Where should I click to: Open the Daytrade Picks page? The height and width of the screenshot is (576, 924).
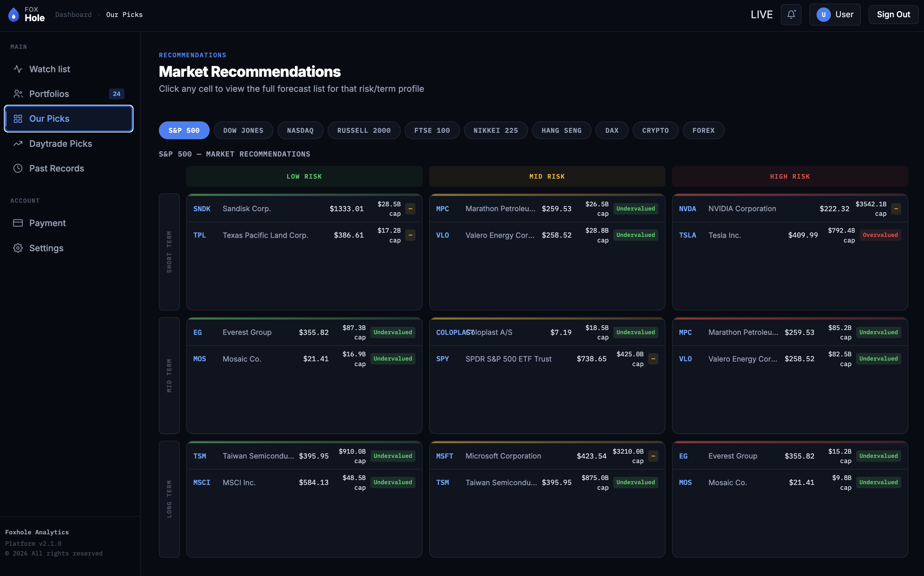pos(69,144)
